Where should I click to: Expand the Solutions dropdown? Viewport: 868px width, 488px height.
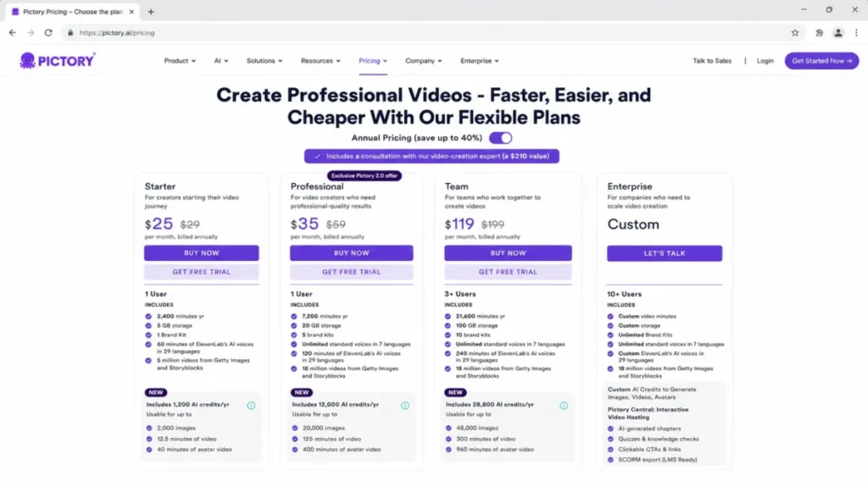pos(264,61)
